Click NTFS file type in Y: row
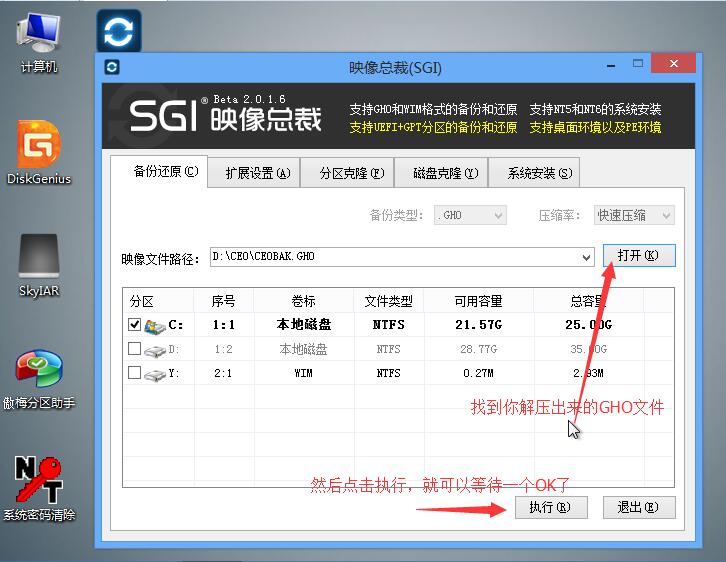This screenshot has width=726, height=562. (388, 373)
